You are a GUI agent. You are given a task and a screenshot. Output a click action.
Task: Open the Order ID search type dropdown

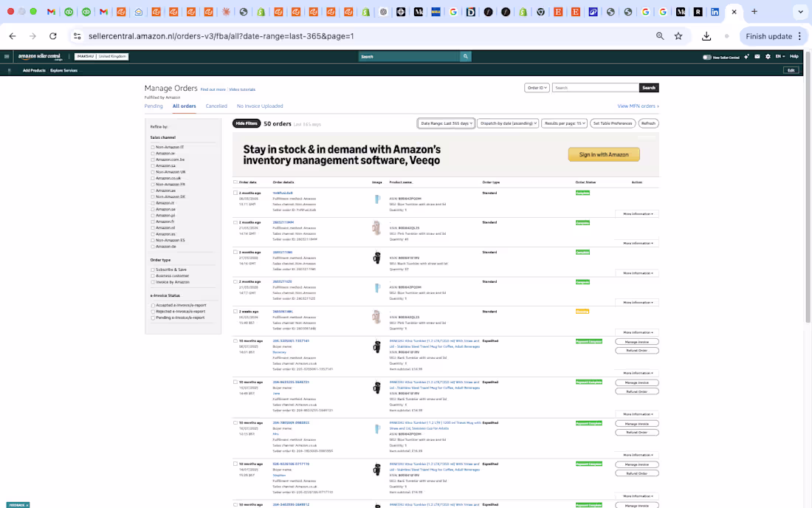537,88
